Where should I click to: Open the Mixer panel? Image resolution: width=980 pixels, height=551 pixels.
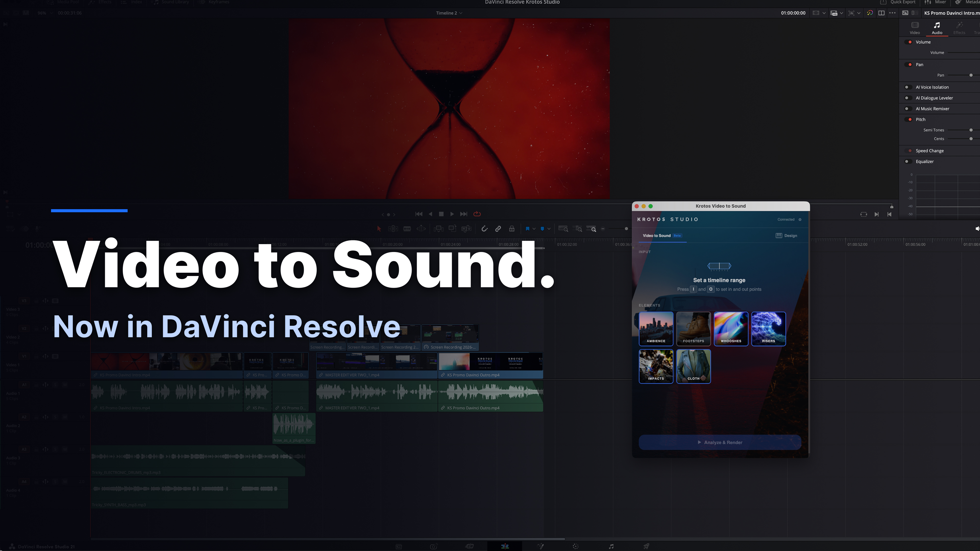[x=935, y=2]
